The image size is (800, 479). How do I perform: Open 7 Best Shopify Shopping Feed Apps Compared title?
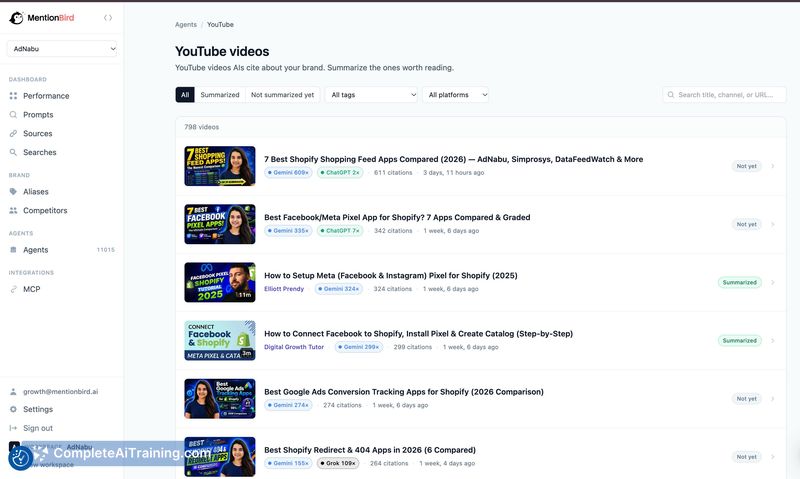[x=454, y=159]
